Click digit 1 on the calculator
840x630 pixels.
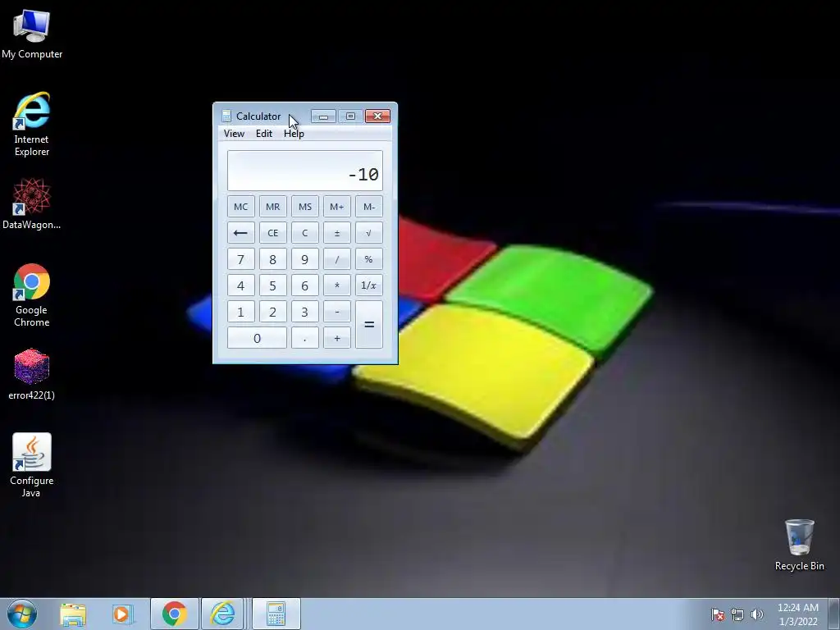pyautogui.click(x=240, y=312)
